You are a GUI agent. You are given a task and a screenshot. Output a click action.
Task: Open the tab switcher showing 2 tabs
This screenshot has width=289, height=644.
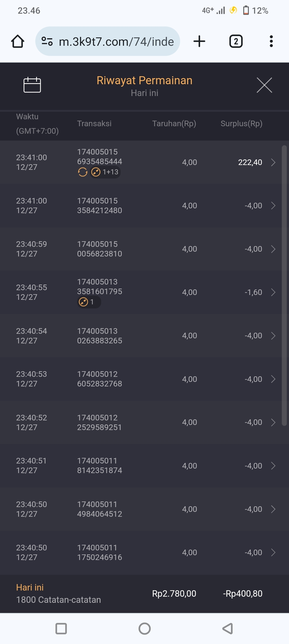(x=236, y=41)
